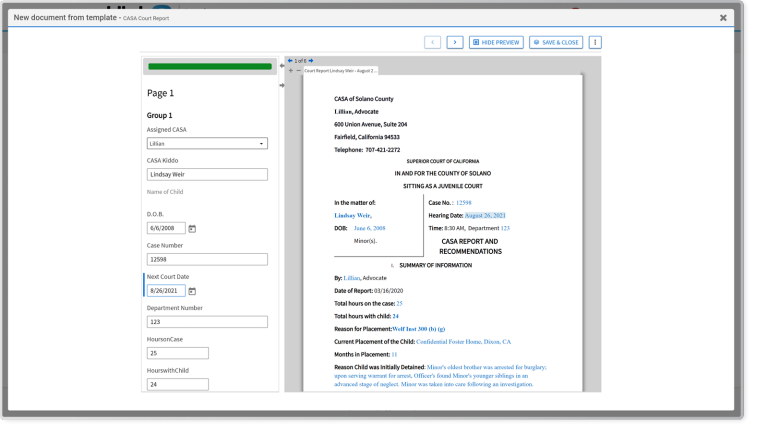
Task: Click the CASA Kiddo text field
Action: (207, 174)
